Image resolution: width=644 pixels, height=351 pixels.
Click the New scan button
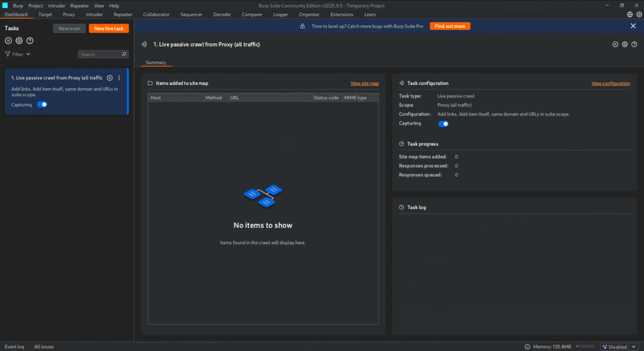(x=69, y=28)
